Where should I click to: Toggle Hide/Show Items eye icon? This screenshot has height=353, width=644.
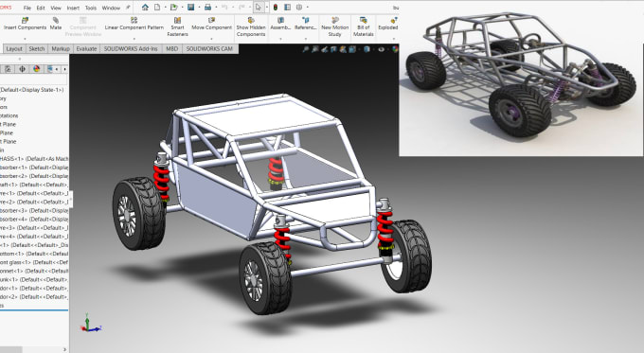[382, 49]
